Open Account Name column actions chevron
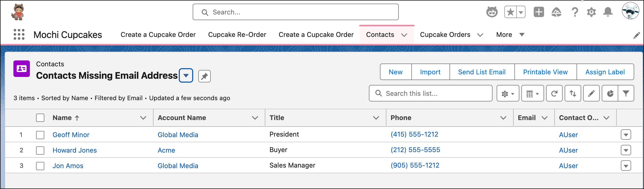644x189 pixels. [x=255, y=118]
